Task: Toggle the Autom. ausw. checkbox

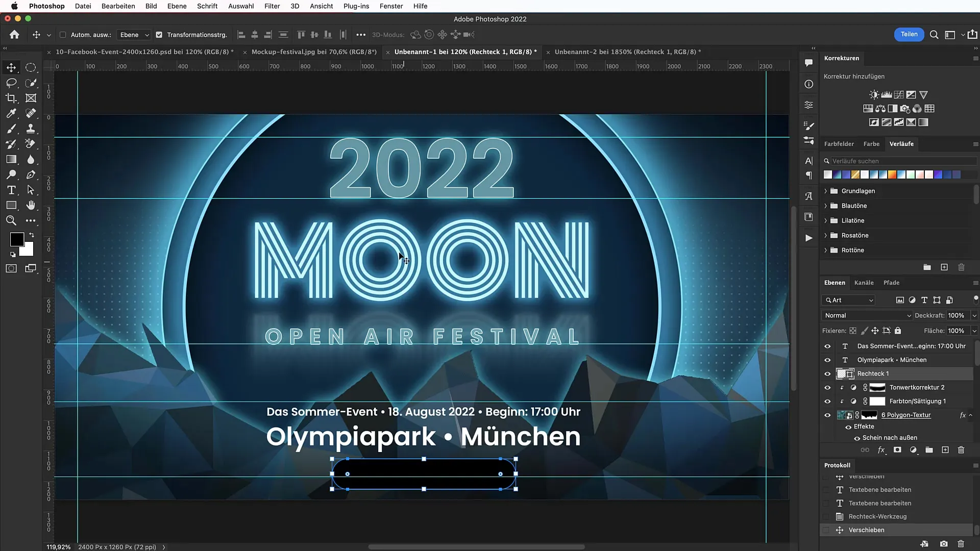Action: [63, 35]
